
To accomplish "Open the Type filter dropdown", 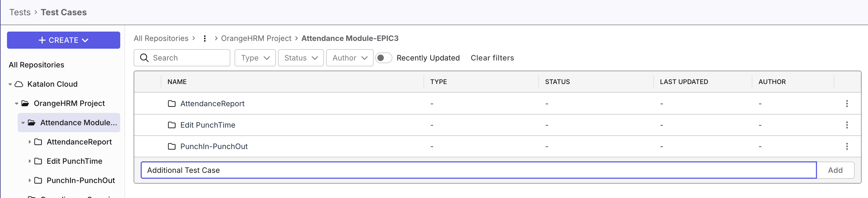I will (255, 58).
